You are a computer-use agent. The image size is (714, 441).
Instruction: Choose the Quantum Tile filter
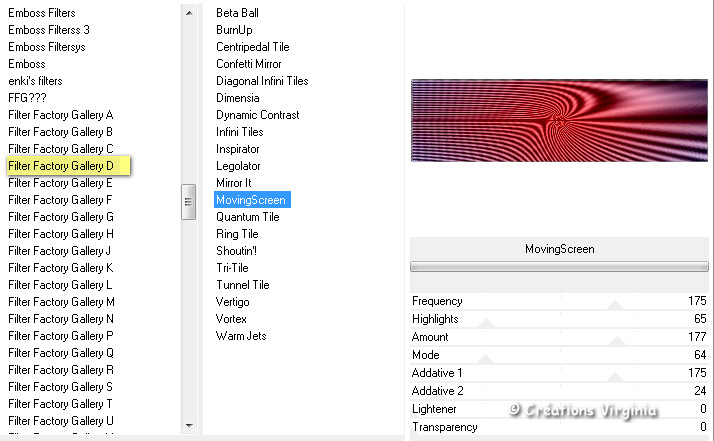[x=248, y=217]
